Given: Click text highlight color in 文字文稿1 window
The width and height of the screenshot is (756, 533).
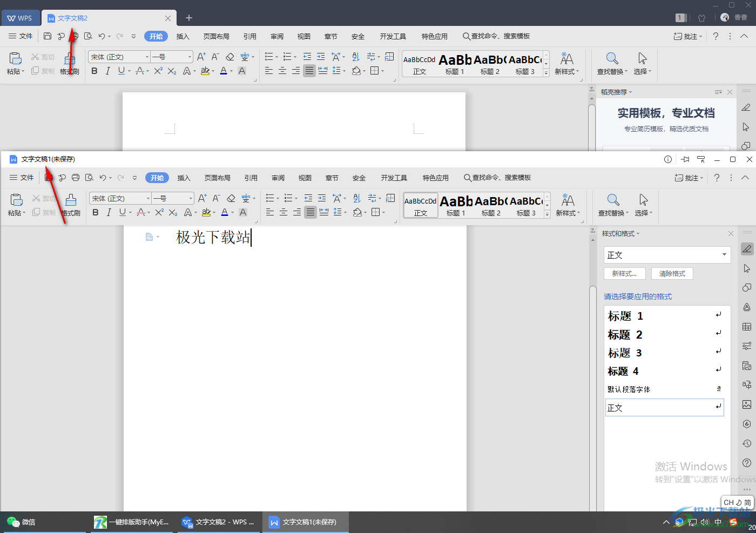Looking at the screenshot, I should (205, 212).
